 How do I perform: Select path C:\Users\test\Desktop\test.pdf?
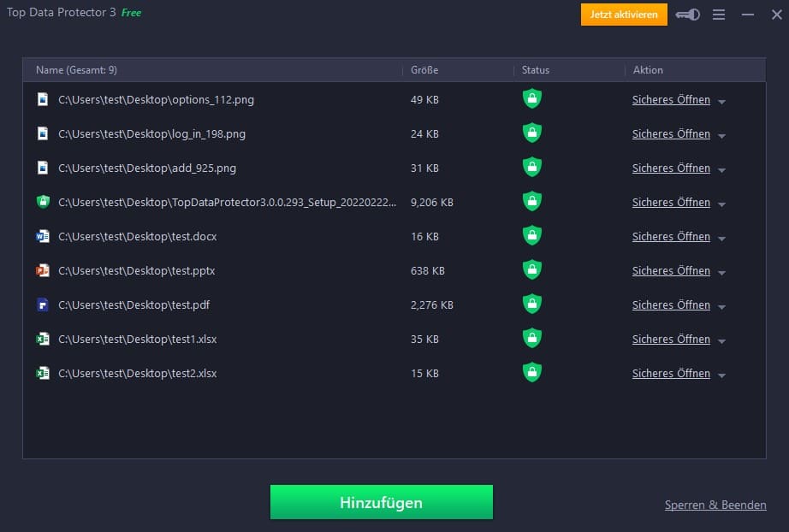pyautogui.click(x=133, y=304)
